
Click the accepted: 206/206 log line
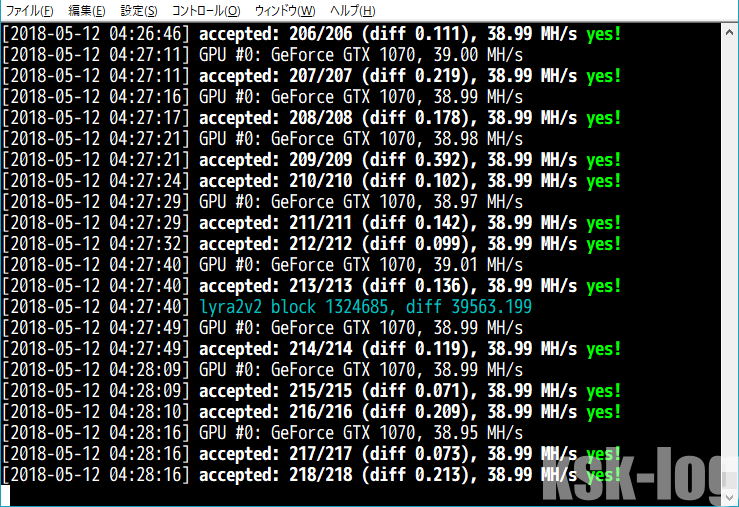point(312,34)
